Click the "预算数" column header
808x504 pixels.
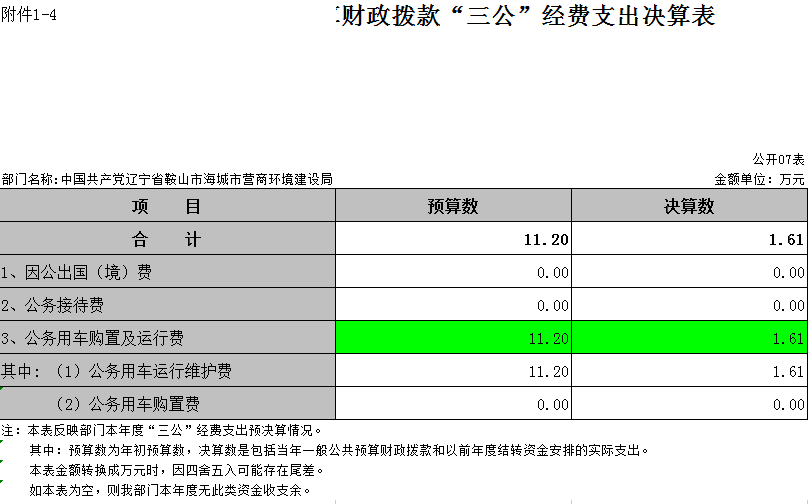(453, 206)
